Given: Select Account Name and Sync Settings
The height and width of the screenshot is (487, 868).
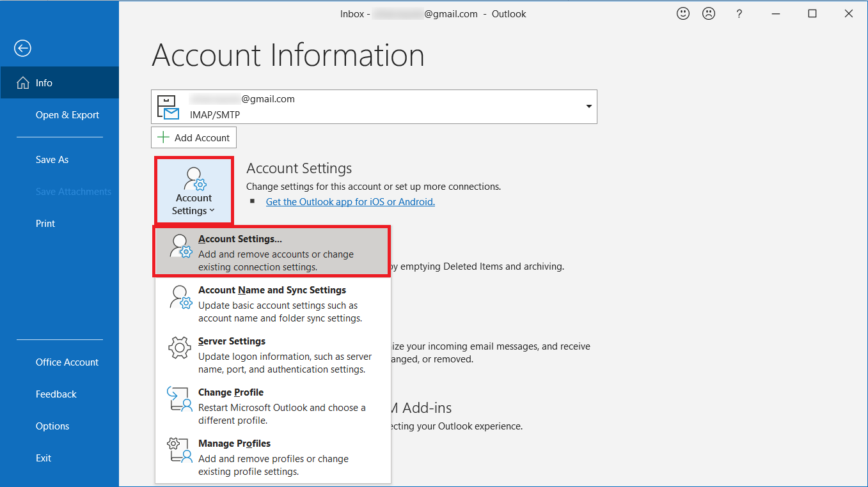Looking at the screenshot, I should pos(273,304).
